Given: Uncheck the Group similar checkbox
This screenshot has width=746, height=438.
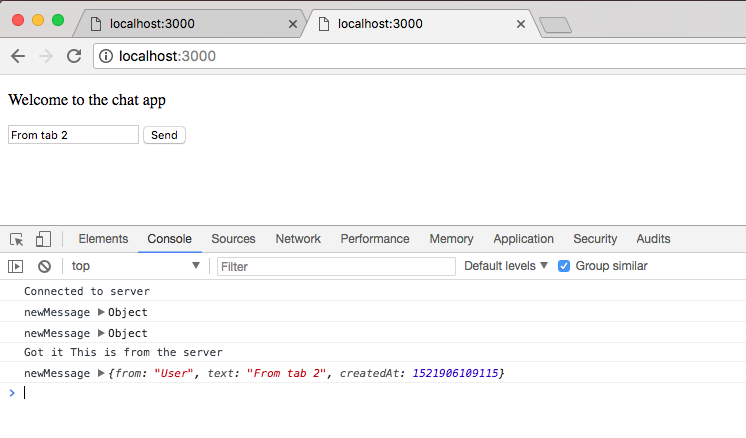Looking at the screenshot, I should pos(564,266).
